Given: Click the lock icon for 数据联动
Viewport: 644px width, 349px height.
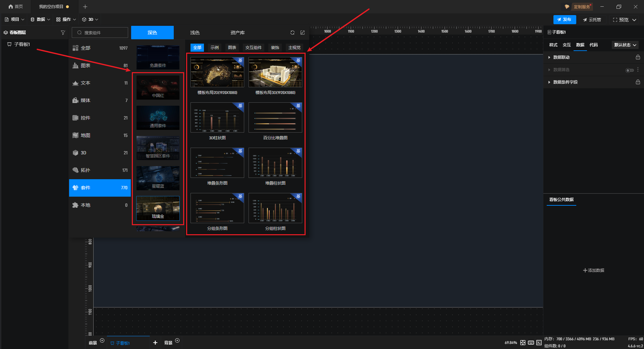Looking at the screenshot, I should [x=638, y=57].
